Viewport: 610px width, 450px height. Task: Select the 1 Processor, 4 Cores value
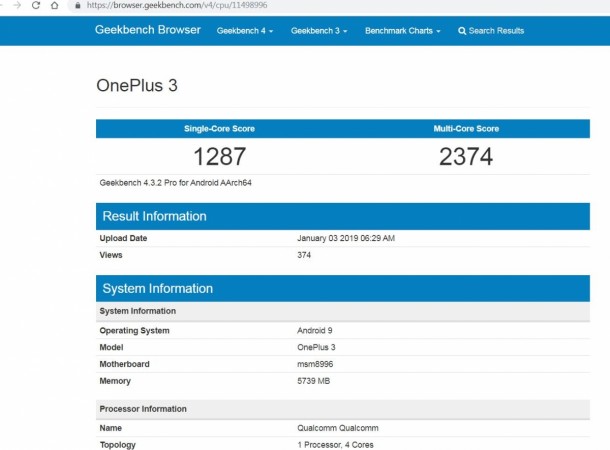point(336,445)
